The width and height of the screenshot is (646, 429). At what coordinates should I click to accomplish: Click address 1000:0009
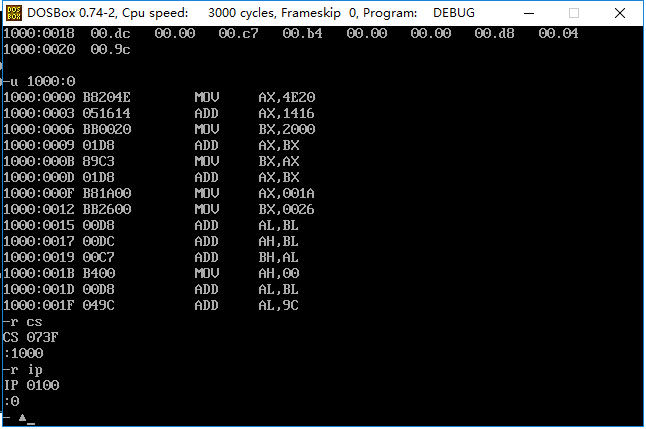click(39, 145)
